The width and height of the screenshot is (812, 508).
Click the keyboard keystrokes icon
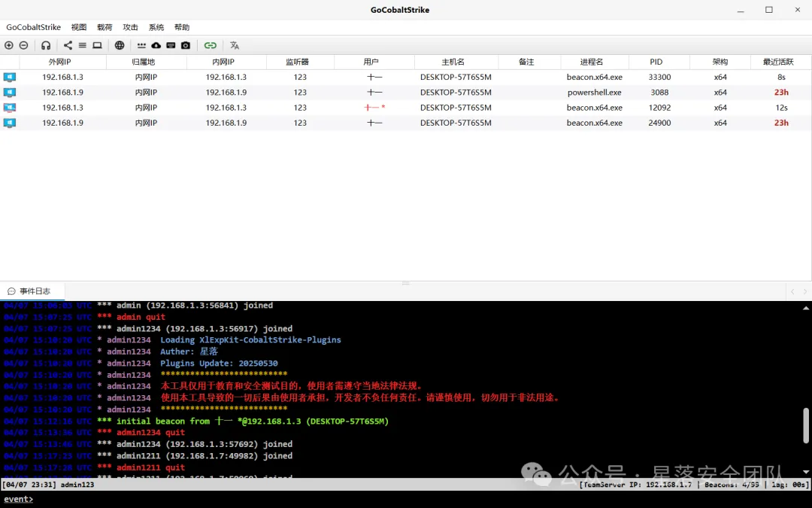pyautogui.click(x=171, y=46)
